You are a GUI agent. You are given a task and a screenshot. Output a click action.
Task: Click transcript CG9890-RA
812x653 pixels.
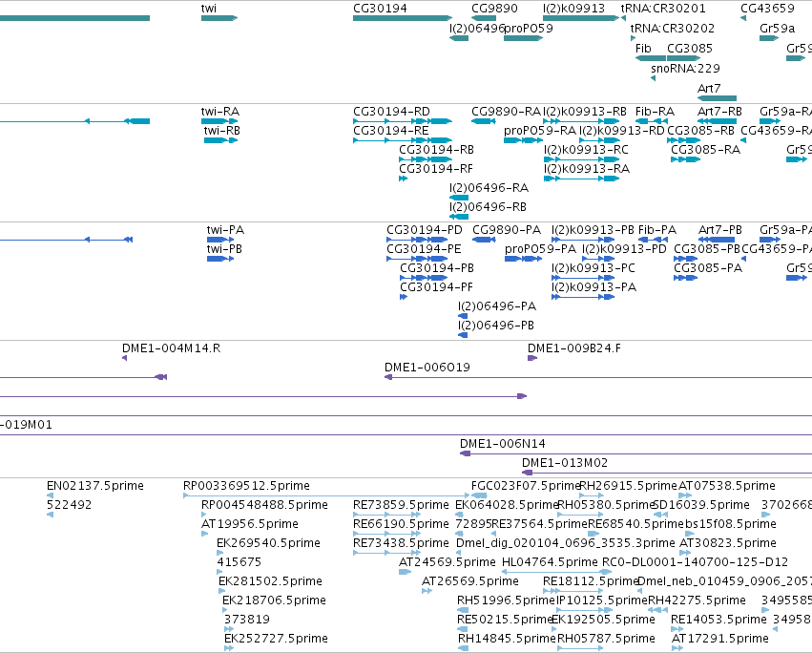(506, 112)
